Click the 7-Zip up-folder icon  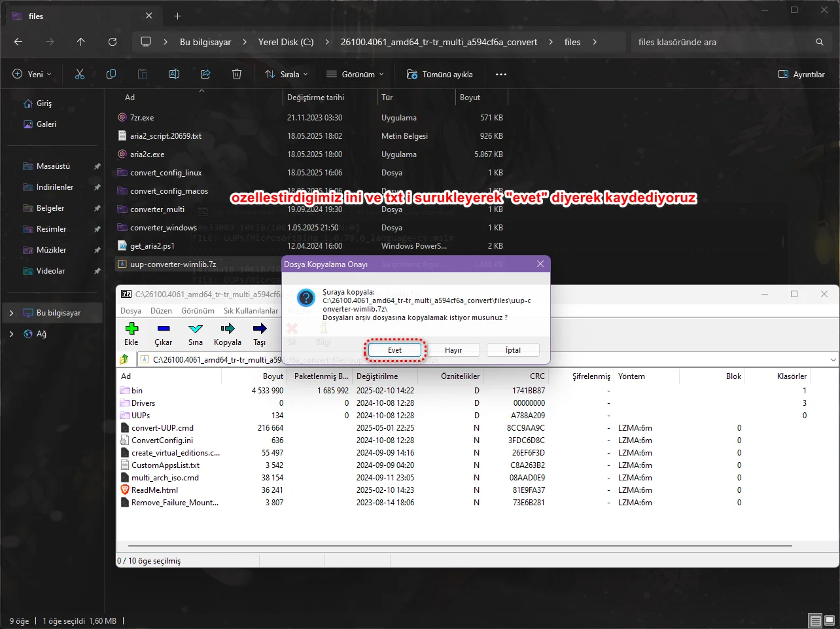(x=124, y=359)
